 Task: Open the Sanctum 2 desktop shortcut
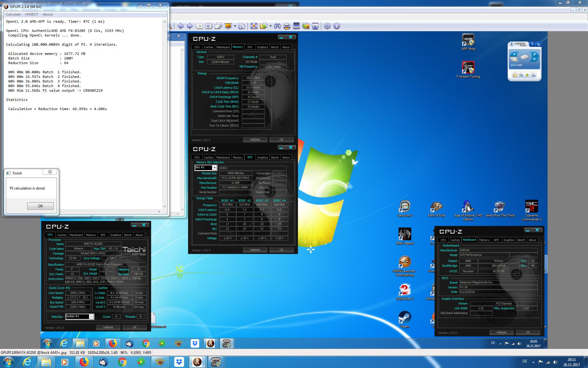click(405, 209)
